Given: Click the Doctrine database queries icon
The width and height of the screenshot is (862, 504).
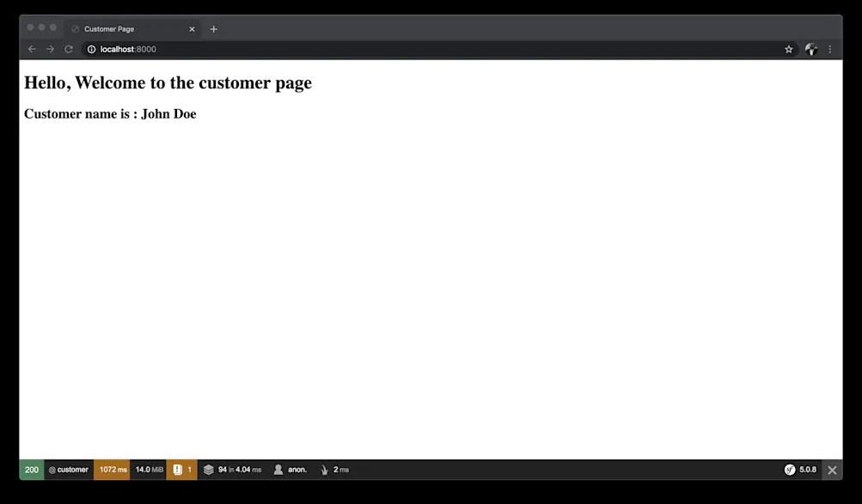Looking at the screenshot, I should 209,470.
